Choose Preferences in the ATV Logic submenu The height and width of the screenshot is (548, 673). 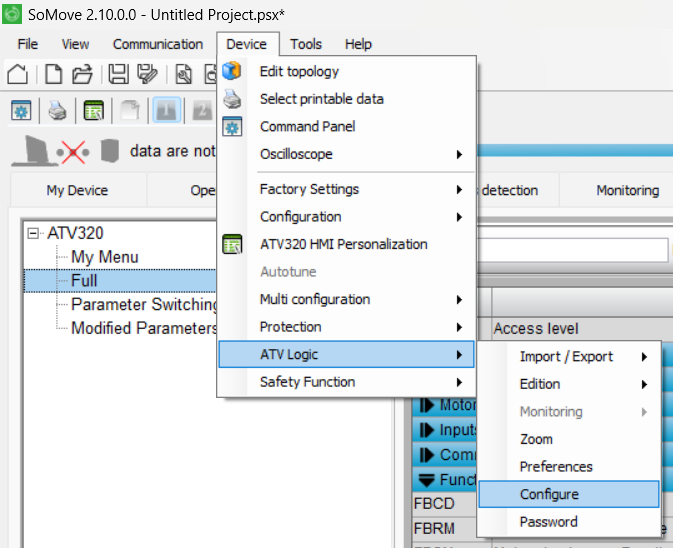pyautogui.click(x=569, y=467)
